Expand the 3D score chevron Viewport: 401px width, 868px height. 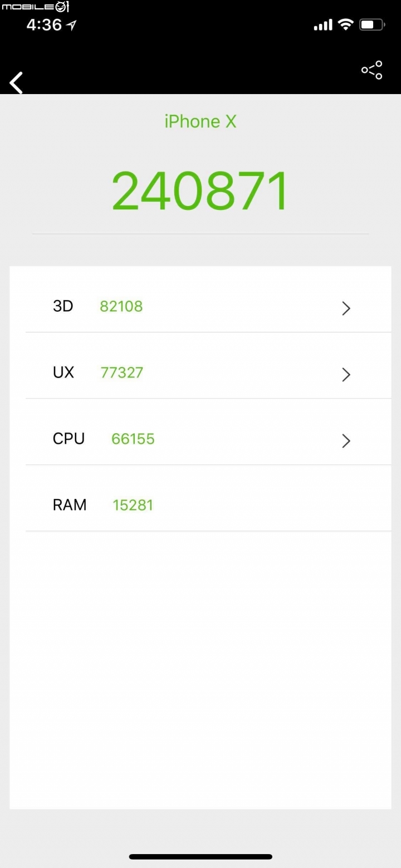pyautogui.click(x=346, y=308)
